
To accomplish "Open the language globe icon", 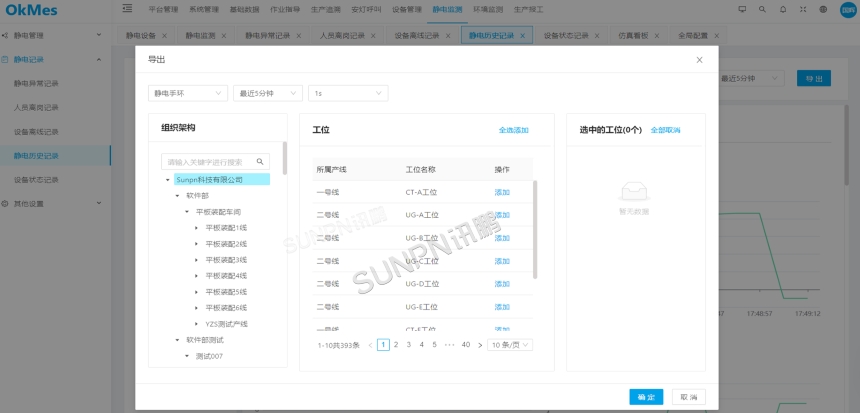I will click(x=823, y=9).
